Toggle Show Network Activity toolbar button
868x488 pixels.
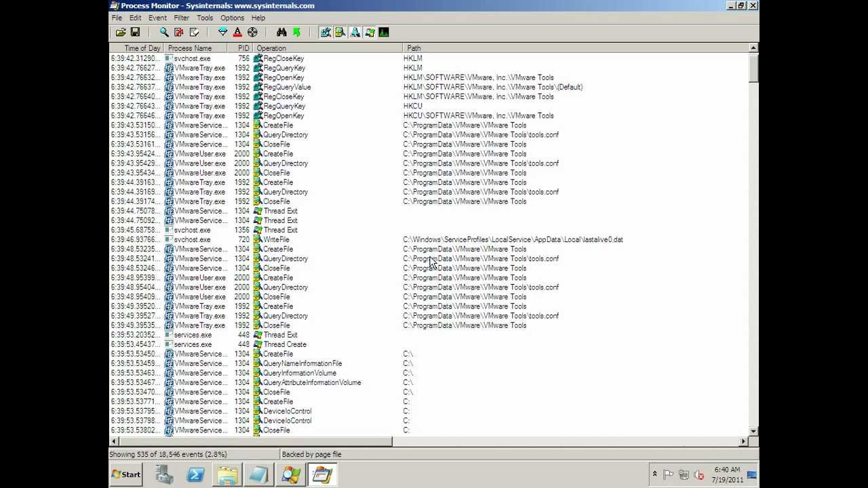click(x=355, y=32)
